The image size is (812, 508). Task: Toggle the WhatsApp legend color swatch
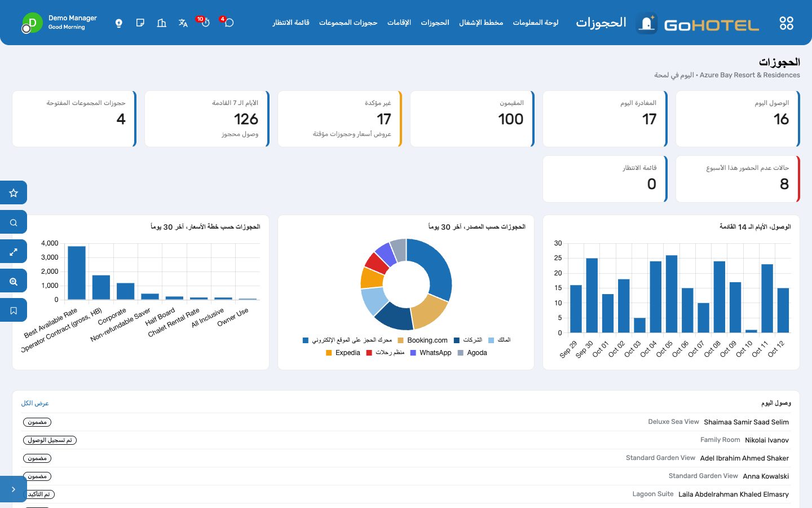413,353
